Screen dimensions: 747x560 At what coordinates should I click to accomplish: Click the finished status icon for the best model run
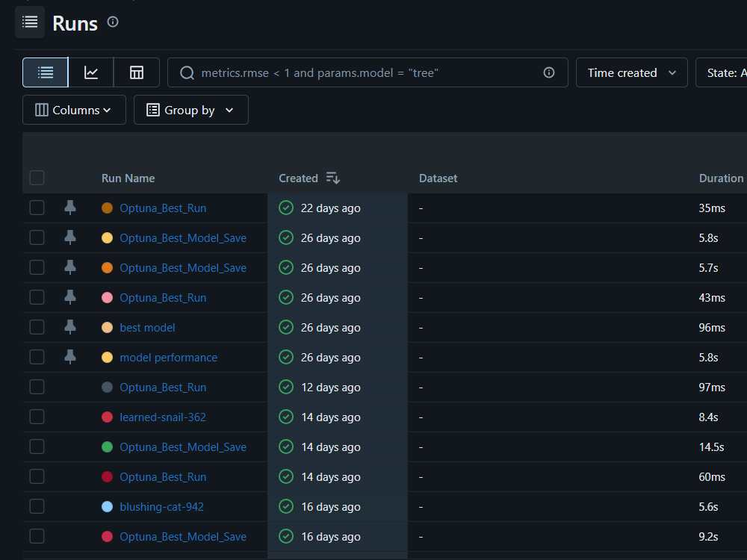pyautogui.click(x=286, y=327)
